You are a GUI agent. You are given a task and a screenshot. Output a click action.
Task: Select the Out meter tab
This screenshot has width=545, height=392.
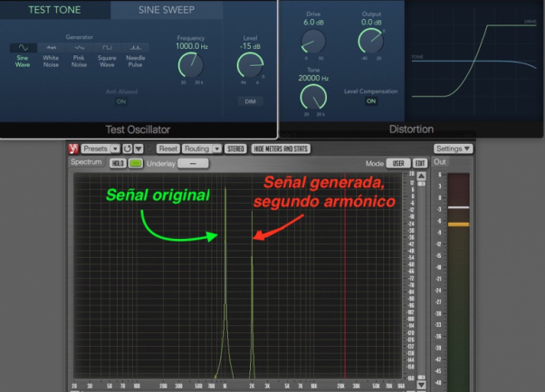point(440,162)
